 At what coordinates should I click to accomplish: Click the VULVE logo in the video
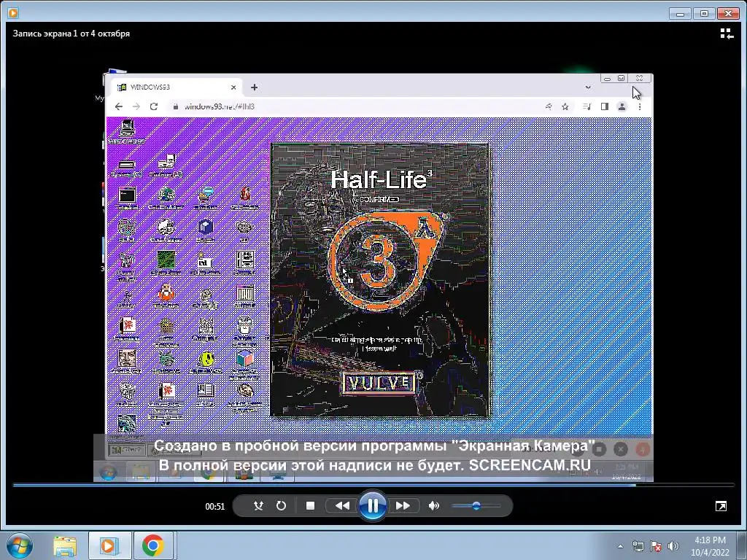click(x=381, y=383)
